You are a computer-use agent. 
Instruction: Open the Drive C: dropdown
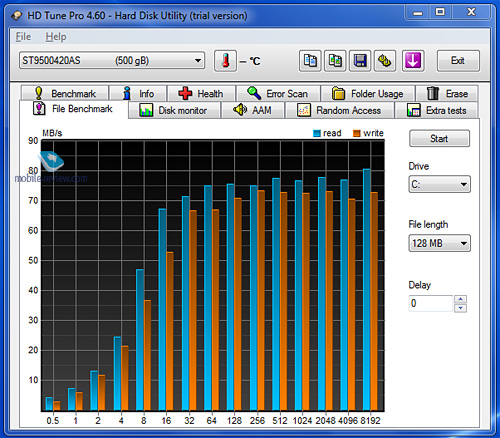[439, 184]
